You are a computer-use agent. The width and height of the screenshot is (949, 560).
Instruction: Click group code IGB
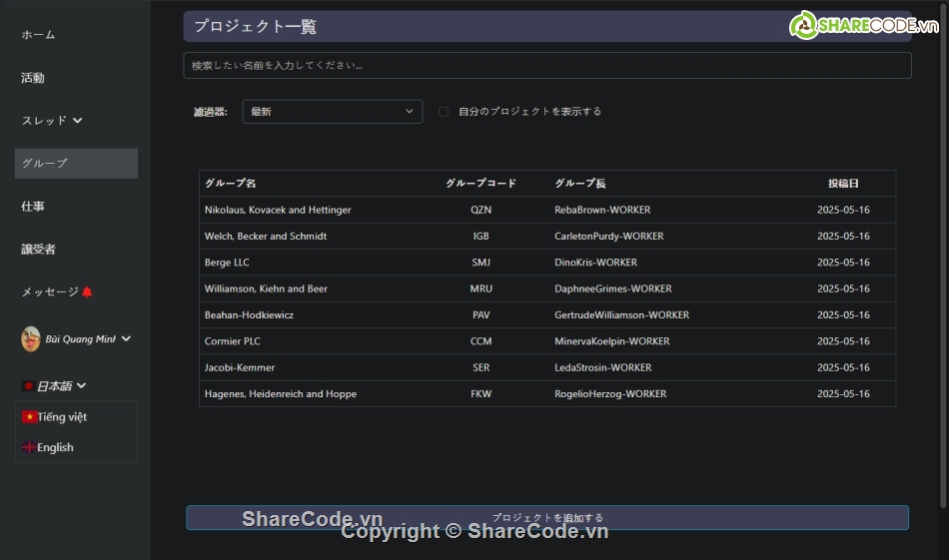coord(481,236)
